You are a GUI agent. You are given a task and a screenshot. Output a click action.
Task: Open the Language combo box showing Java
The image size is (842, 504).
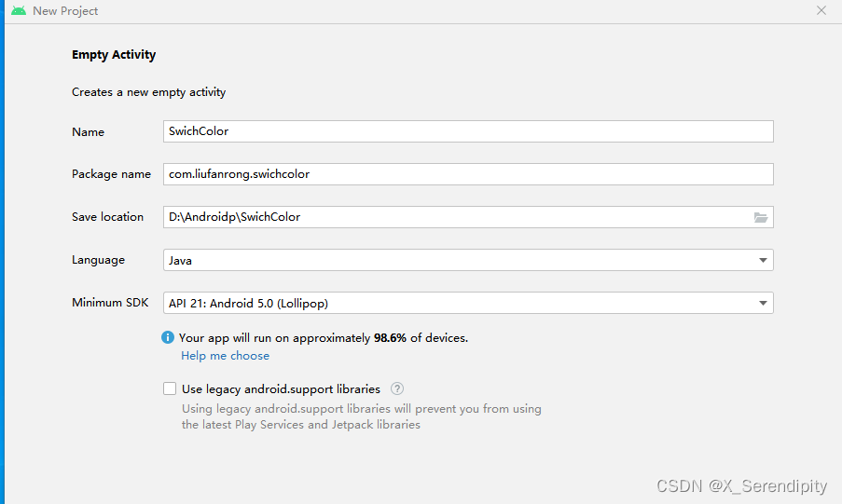coord(468,260)
